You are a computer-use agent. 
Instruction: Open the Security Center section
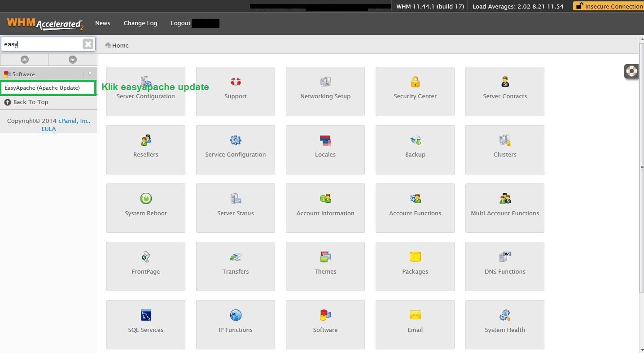pos(415,92)
